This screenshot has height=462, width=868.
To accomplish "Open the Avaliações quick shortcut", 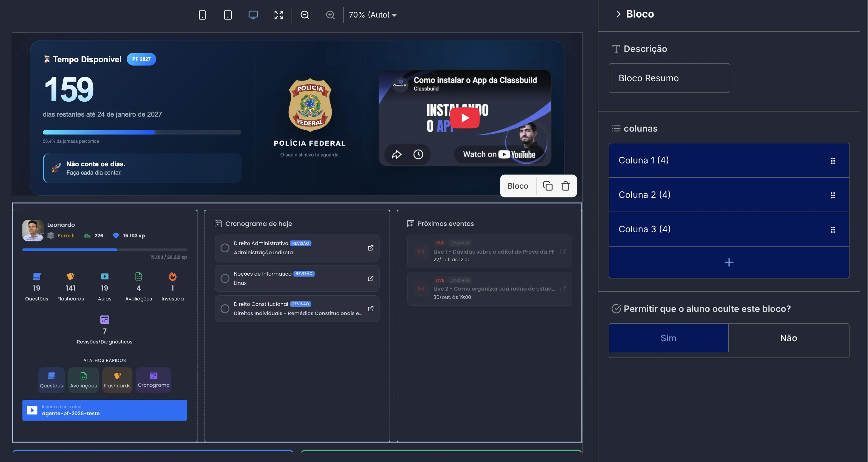I will 83,380.
